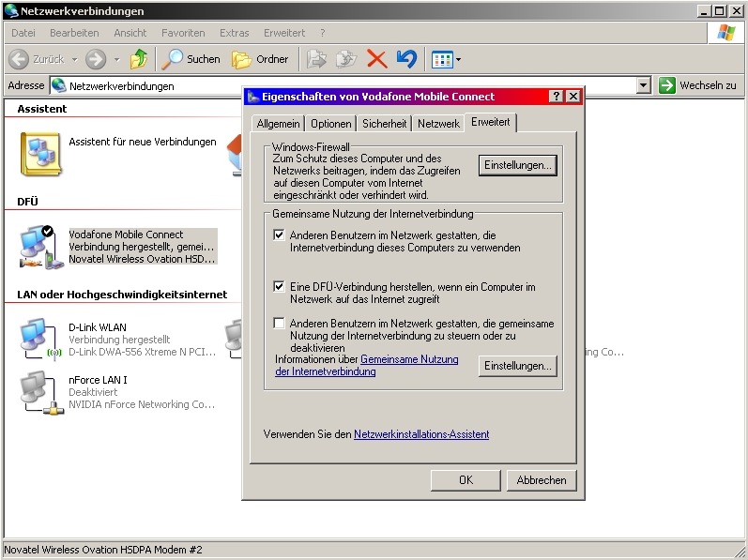Click the window title bar globe icon
The height and width of the screenshot is (560, 748).
tap(11, 10)
